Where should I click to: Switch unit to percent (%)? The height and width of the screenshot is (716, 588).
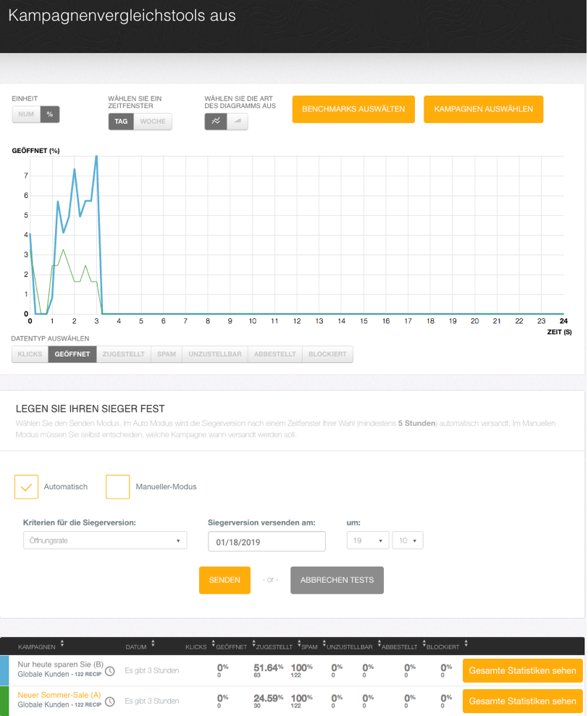coord(50,115)
